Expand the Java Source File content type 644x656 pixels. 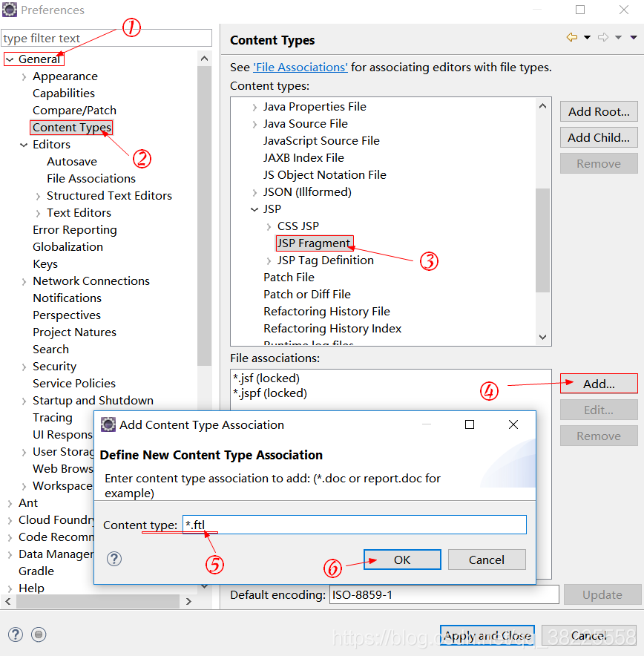pyautogui.click(x=254, y=124)
